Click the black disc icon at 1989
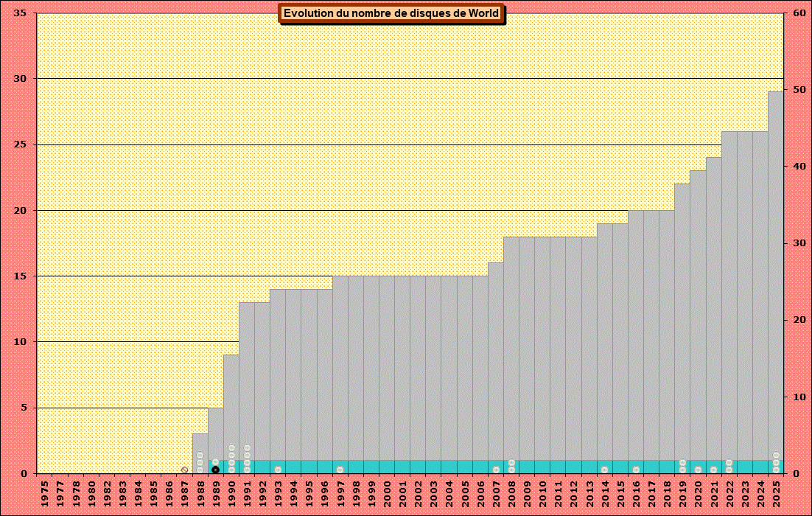 [215, 470]
